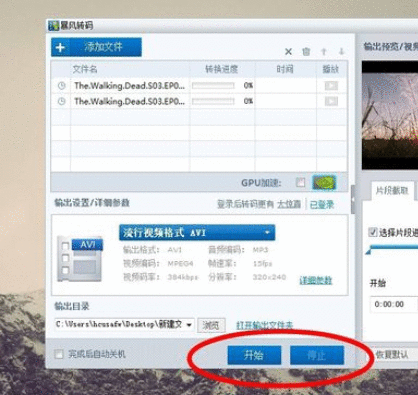
Task: Clear list with the trash can icon
Action: pos(306,52)
